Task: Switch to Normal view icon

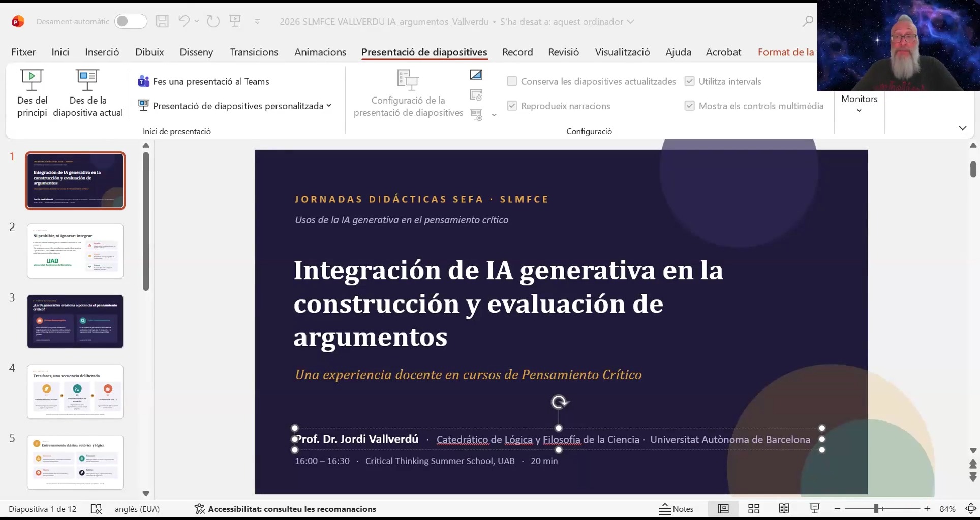Action: (x=723, y=509)
